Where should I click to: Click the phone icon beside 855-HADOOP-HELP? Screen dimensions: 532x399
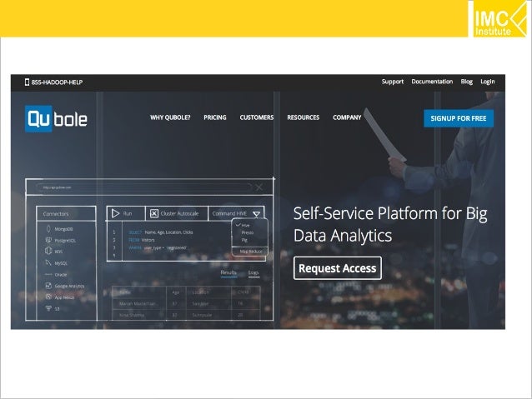27,82
